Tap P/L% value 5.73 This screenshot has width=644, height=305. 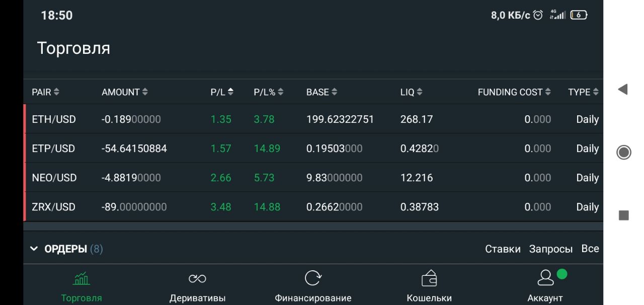(264, 178)
